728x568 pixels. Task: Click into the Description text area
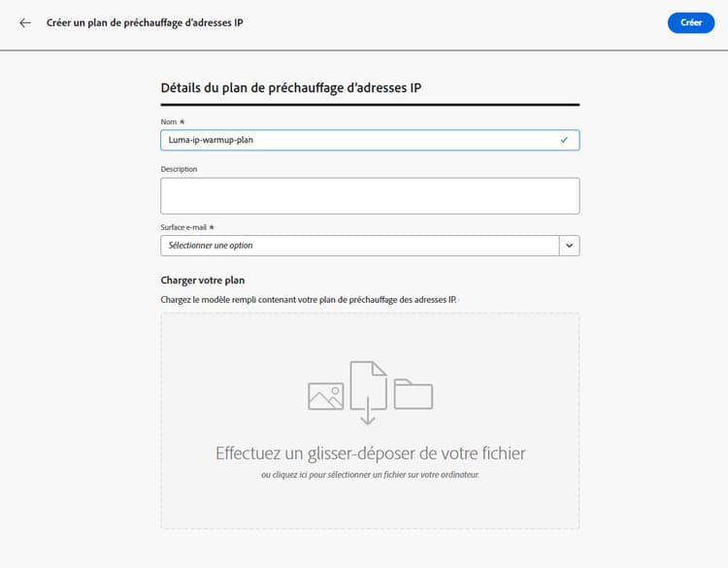(370, 195)
